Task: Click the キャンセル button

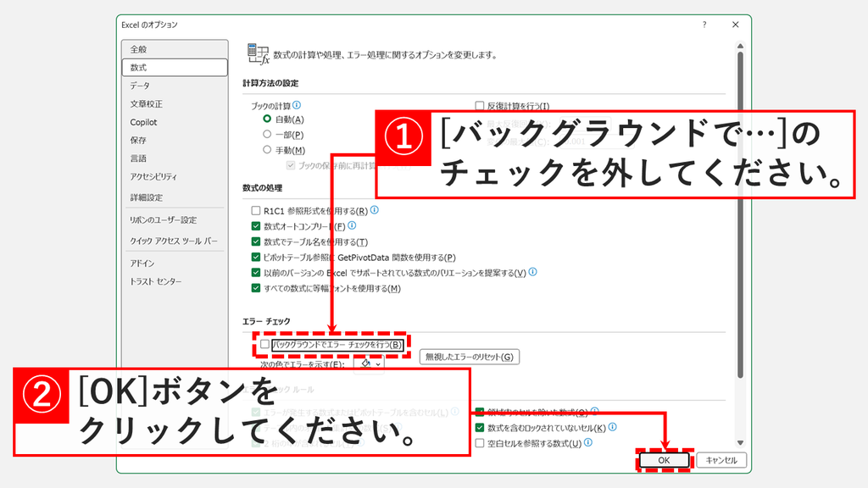Action: coord(721,460)
